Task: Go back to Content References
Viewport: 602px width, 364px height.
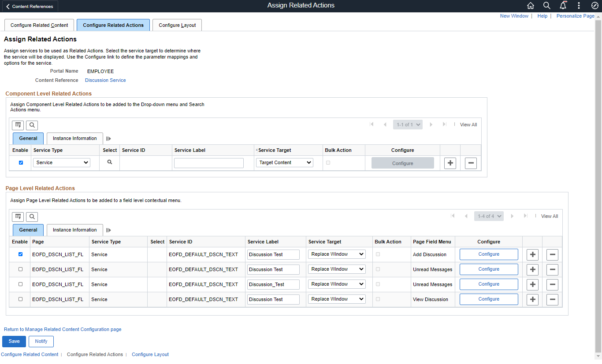Action: (30, 6)
